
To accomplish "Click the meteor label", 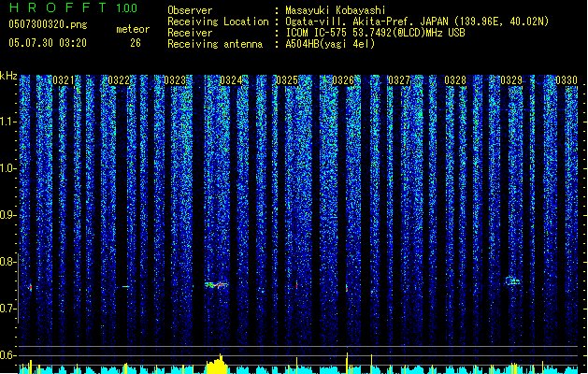I will (133, 29).
